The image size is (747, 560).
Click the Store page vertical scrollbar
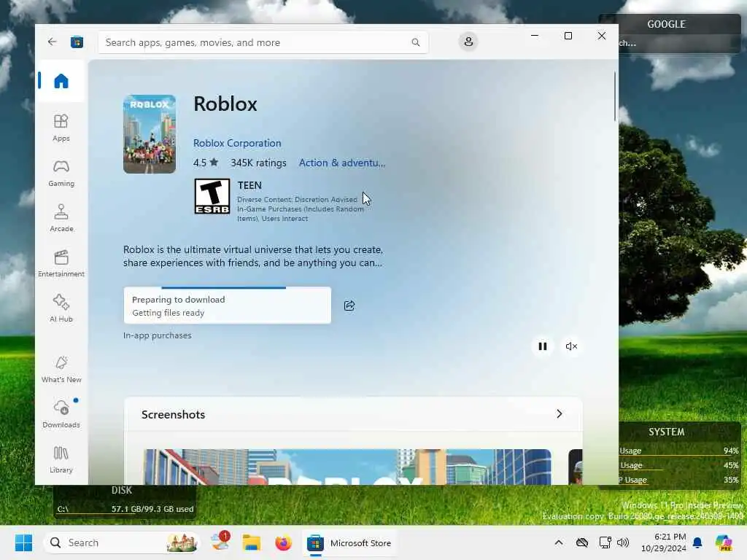(x=614, y=97)
